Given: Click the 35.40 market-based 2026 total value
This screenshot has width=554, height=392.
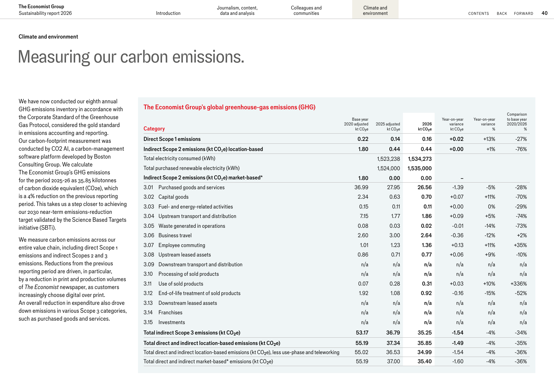Looking at the screenshot, I should pos(425,361).
